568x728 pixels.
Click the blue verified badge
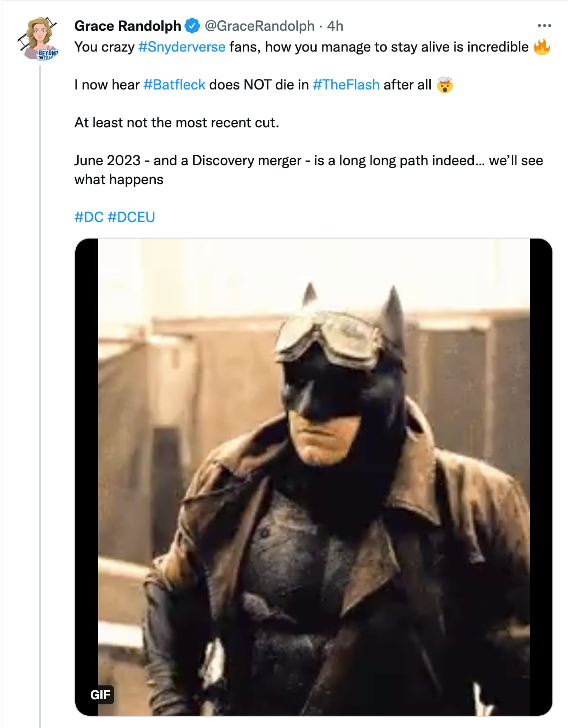click(x=192, y=26)
